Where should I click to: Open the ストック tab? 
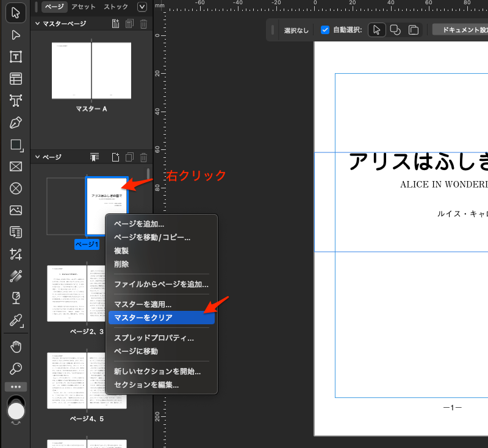coord(116,7)
